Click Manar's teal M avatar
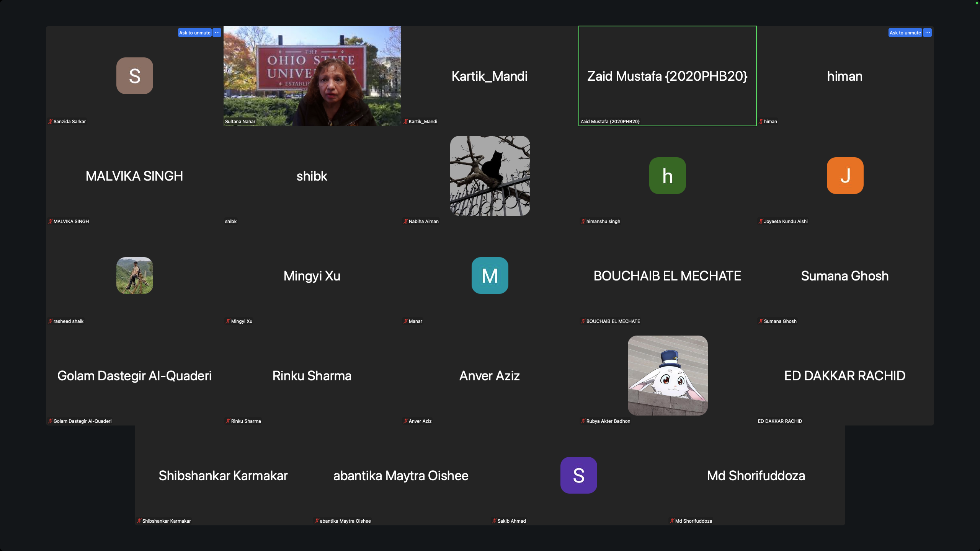 click(490, 275)
